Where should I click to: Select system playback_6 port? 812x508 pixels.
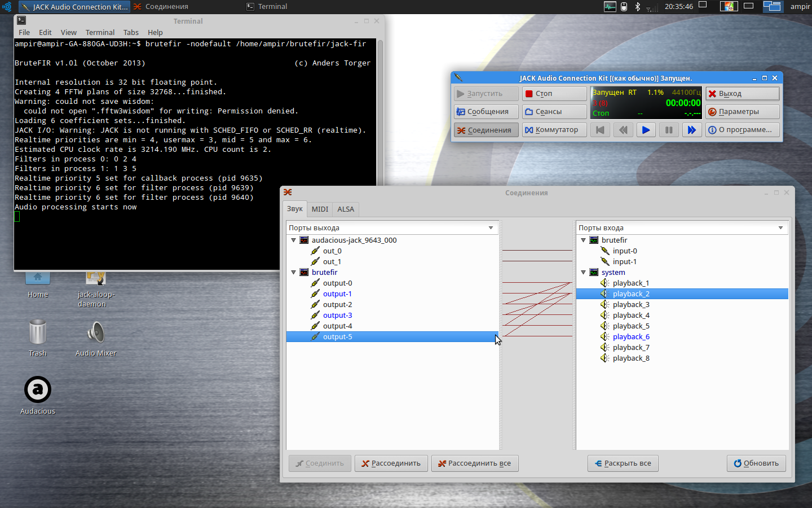(x=630, y=336)
